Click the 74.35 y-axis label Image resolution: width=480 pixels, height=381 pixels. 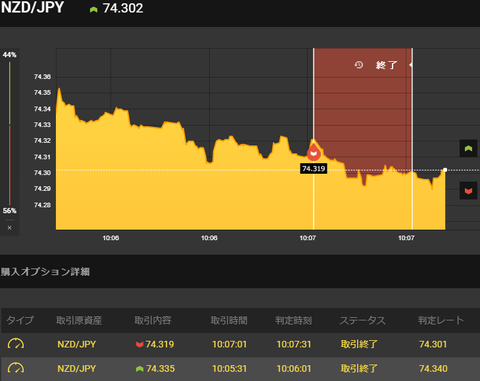pos(42,93)
